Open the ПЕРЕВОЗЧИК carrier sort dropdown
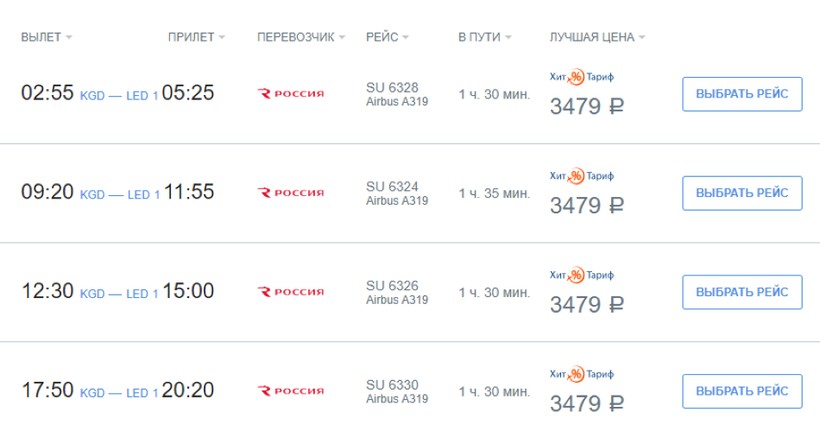820x431 pixels. (x=301, y=38)
